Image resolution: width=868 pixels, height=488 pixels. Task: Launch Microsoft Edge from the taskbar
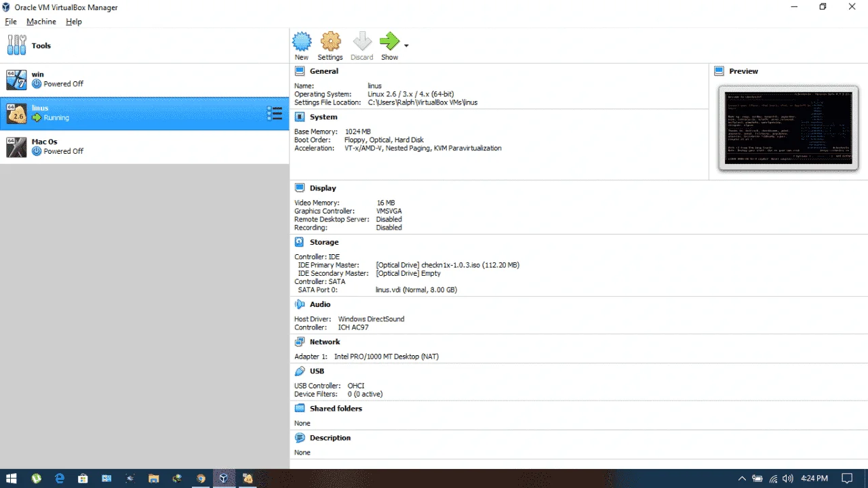60,479
